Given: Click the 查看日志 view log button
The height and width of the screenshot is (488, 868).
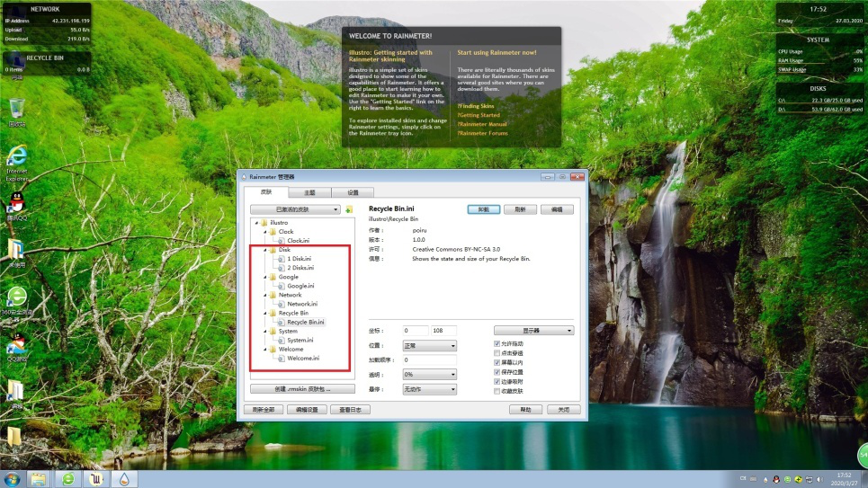Looking at the screenshot, I should click(x=350, y=410).
